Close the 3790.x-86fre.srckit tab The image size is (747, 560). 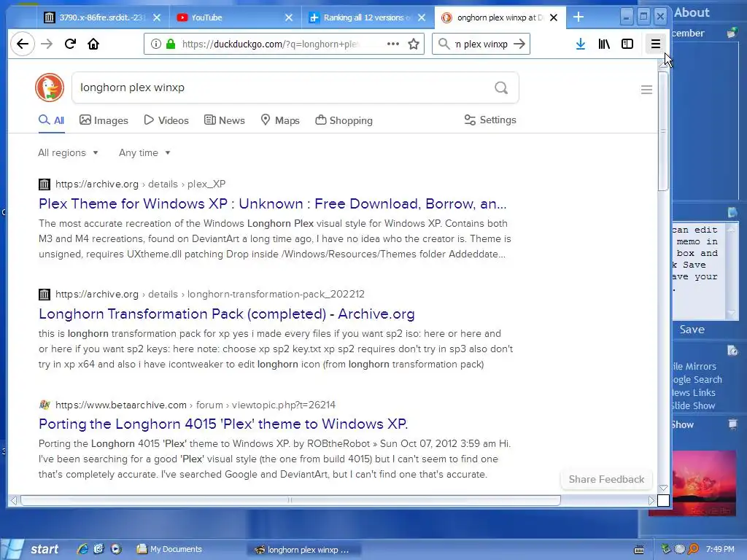[x=157, y=17]
